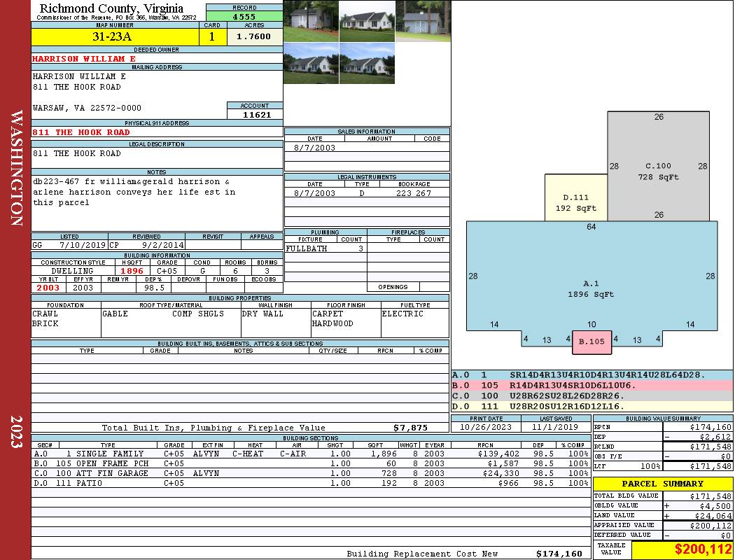This screenshot has width=735, height=560.
Task: Open the blue shed photo
Action: [423, 21]
